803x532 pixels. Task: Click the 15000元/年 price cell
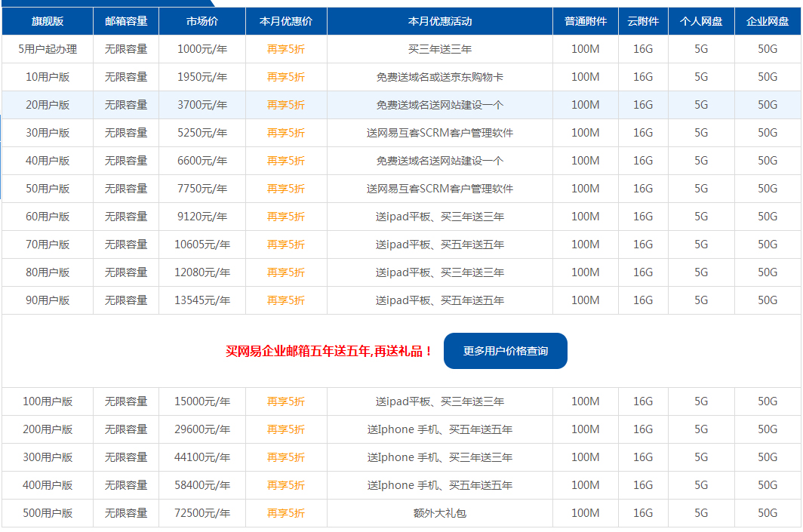pos(202,401)
